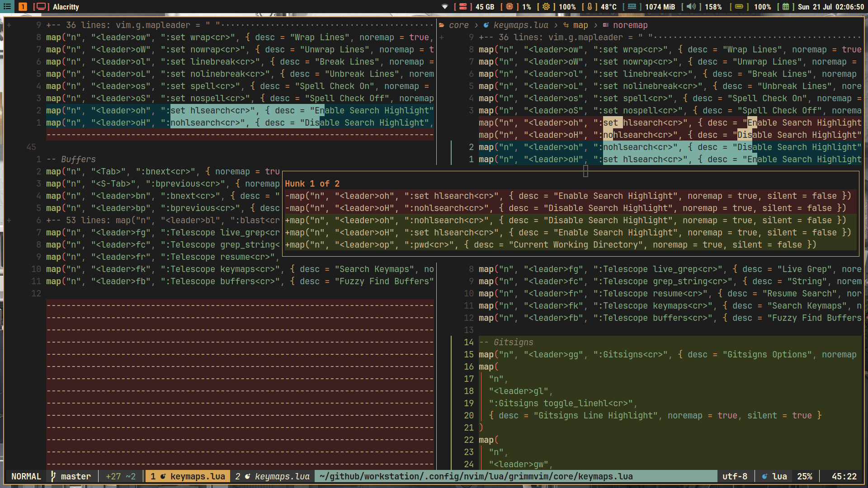
Task: Switch to workspace 1 indicator
Action: pyautogui.click(x=23, y=7)
